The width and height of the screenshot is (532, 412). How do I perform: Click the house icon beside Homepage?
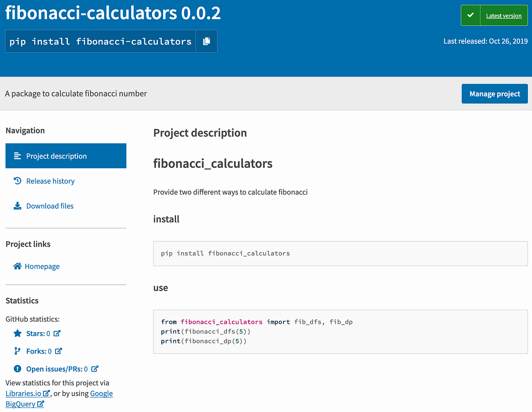pyautogui.click(x=17, y=266)
